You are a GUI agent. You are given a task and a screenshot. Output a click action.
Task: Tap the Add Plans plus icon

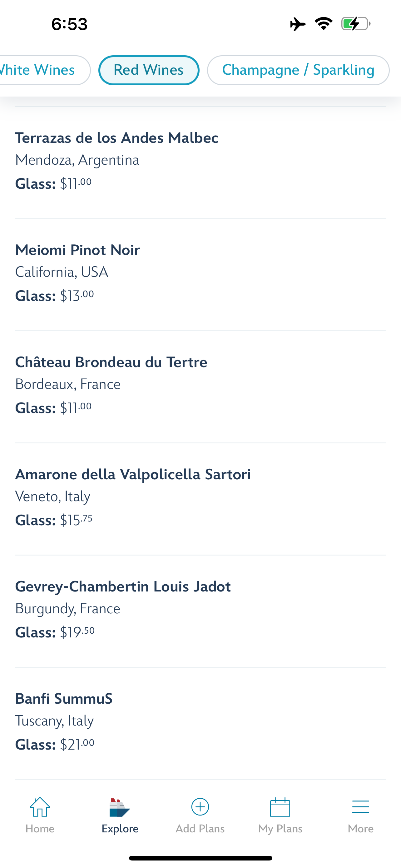[200, 807]
